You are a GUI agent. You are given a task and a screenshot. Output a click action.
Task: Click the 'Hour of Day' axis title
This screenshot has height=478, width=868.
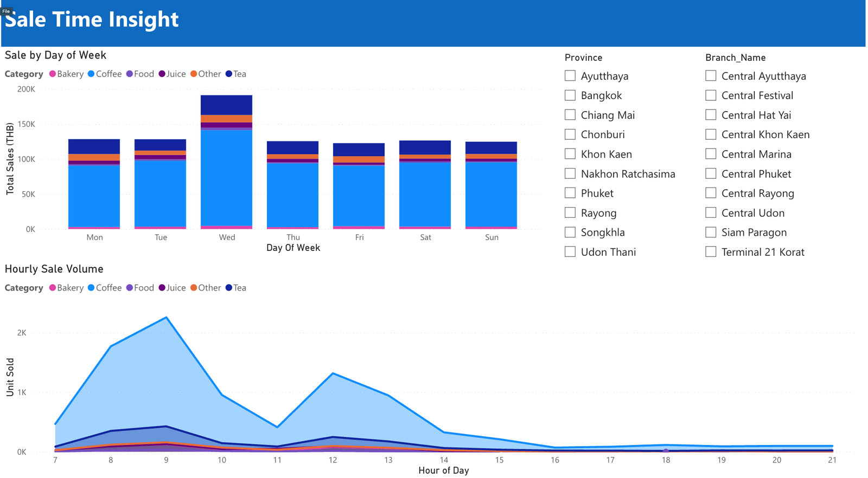(443, 470)
